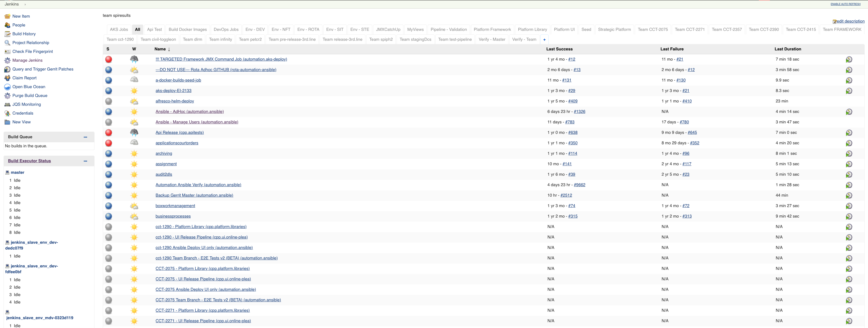The height and width of the screenshot is (328, 868).
Task: Open build #1326 of Ansible - AdHoc
Action: (579, 112)
